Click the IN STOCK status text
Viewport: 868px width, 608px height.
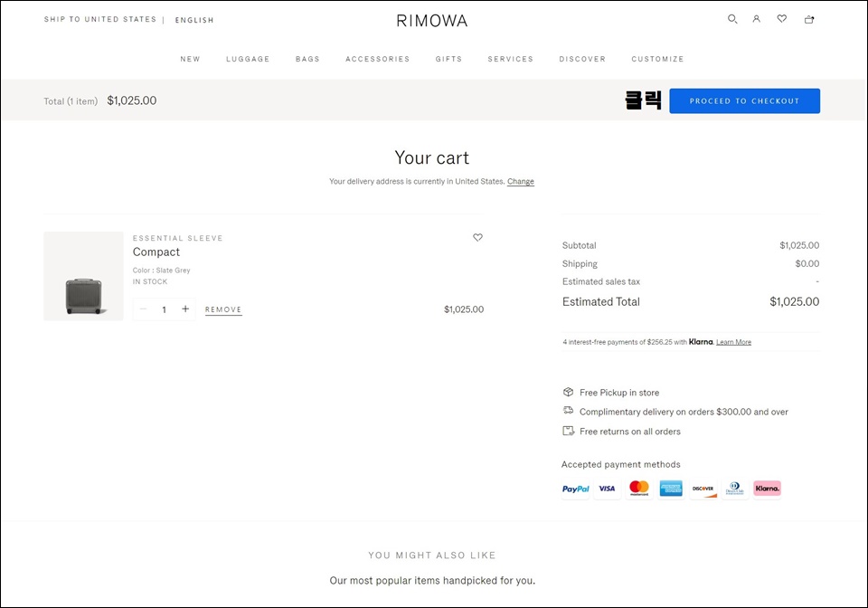click(x=149, y=281)
